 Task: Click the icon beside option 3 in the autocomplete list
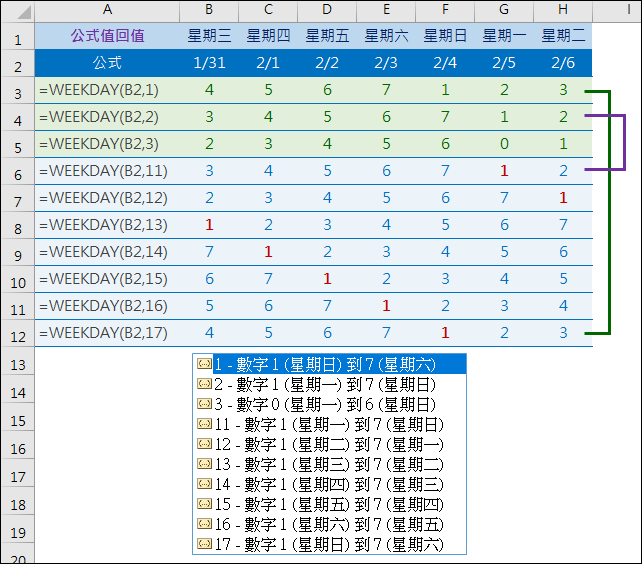[204, 403]
